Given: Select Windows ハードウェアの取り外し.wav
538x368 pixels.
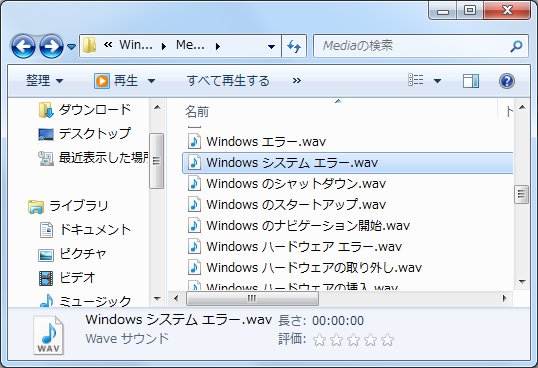Looking at the screenshot, I should [x=314, y=268].
